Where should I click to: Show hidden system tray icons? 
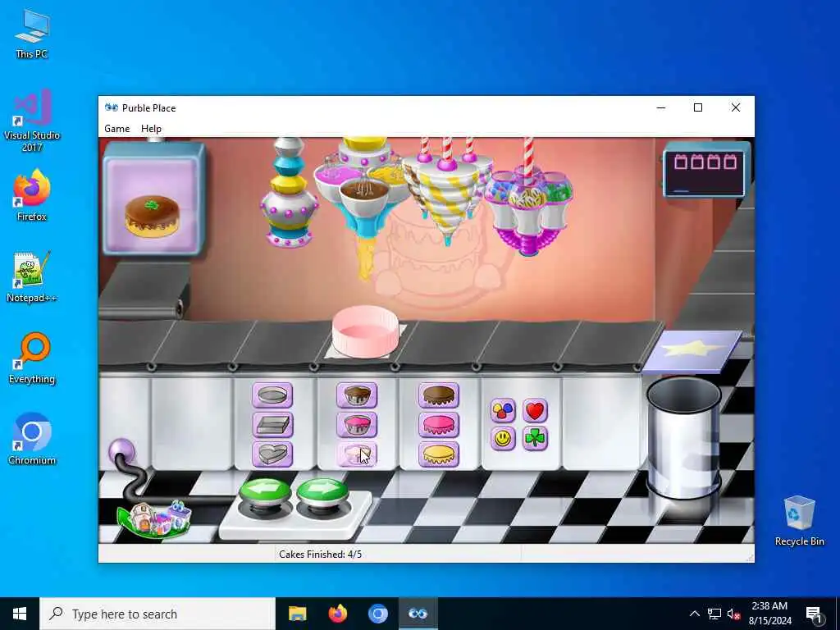click(694, 614)
